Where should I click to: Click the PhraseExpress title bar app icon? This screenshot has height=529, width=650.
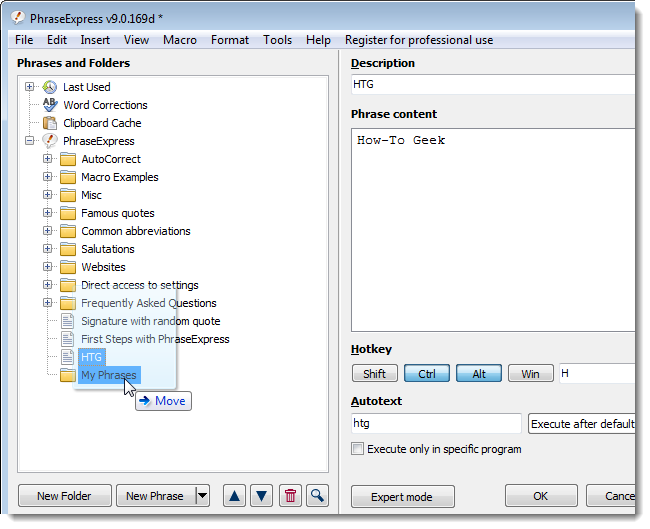18,18
